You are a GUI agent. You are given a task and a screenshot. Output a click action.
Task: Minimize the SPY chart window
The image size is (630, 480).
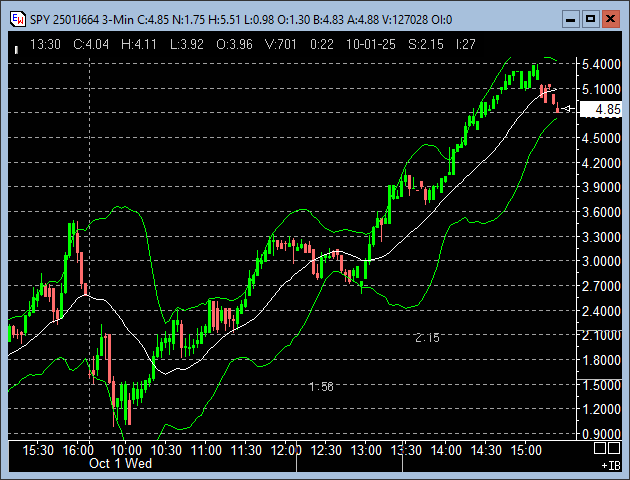[570, 19]
